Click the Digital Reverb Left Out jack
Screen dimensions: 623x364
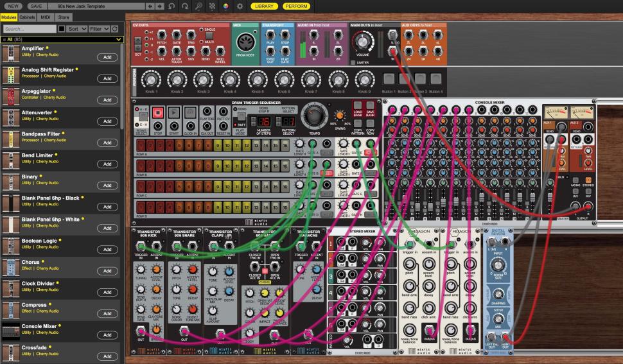pyautogui.click(x=491, y=338)
